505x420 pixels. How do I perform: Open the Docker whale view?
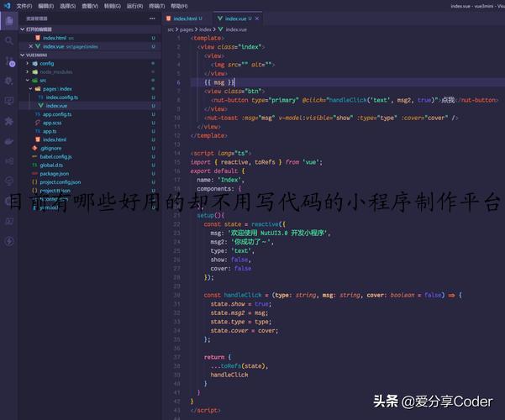pyautogui.click(x=9, y=141)
